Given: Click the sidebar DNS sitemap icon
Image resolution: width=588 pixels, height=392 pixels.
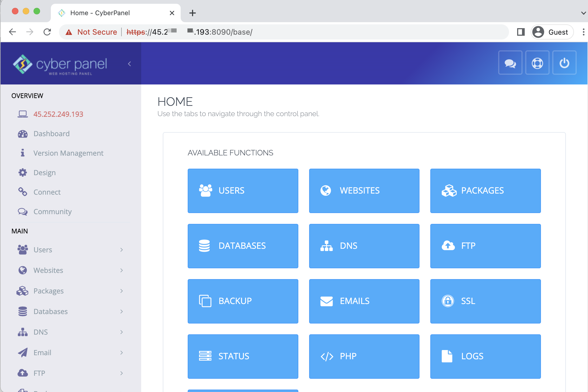Looking at the screenshot, I should pyautogui.click(x=23, y=332).
